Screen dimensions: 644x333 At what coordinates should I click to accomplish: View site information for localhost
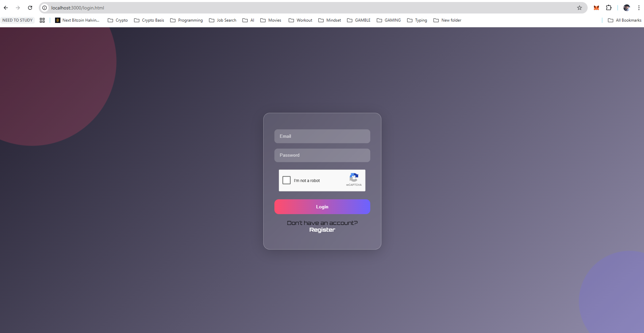coord(45,8)
